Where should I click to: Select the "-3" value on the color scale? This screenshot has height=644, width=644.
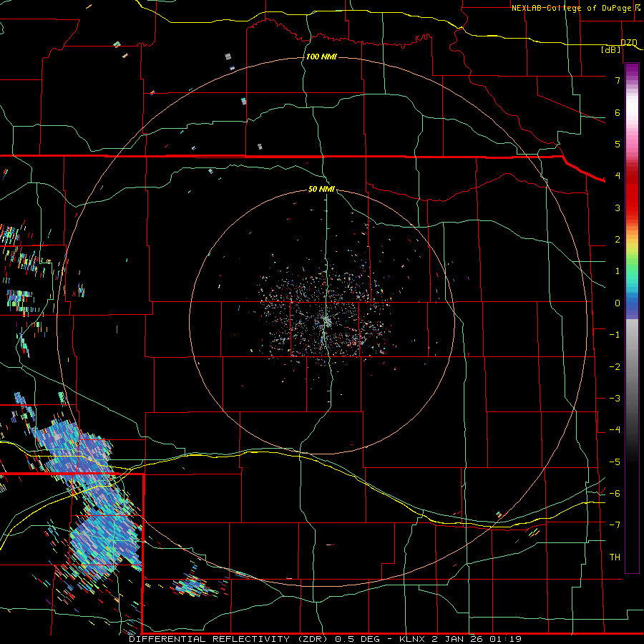[x=615, y=399]
